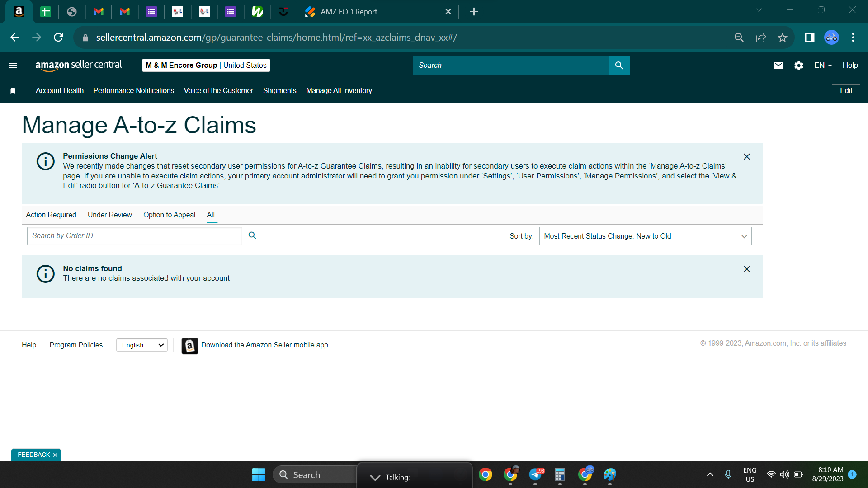The height and width of the screenshot is (488, 868).
Task: Go to Shipments
Action: 280,91
